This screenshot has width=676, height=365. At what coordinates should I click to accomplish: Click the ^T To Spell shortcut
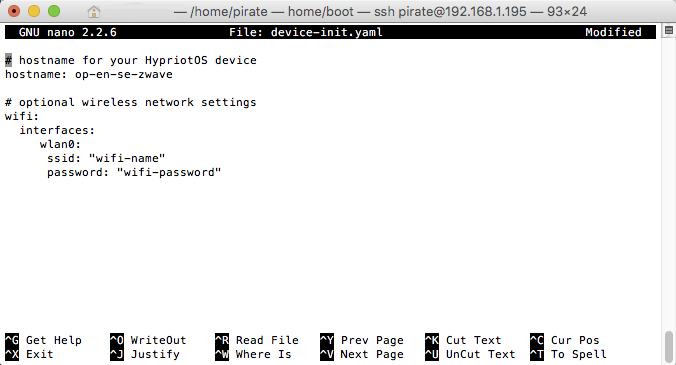point(568,354)
